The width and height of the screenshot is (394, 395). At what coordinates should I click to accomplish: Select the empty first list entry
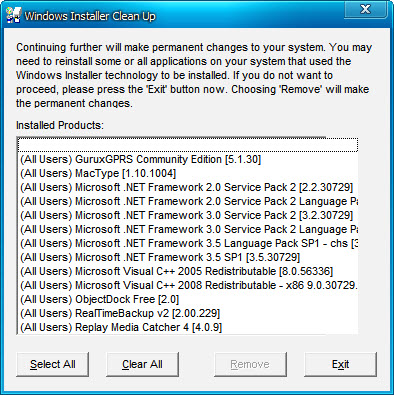[x=188, y=145]
